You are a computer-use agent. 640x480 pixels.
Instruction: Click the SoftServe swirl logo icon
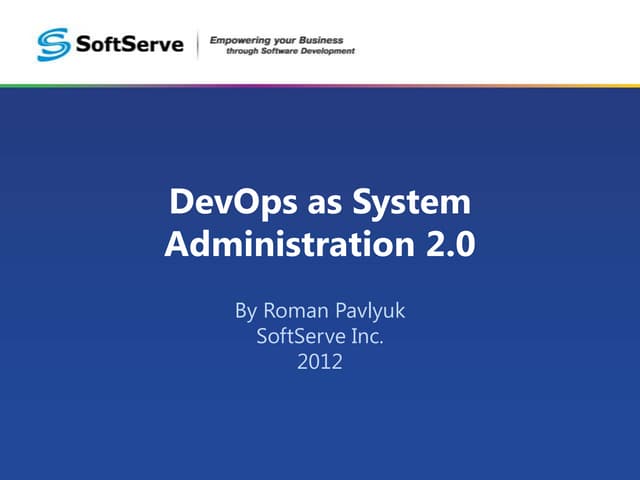click(x=54, y=44)
